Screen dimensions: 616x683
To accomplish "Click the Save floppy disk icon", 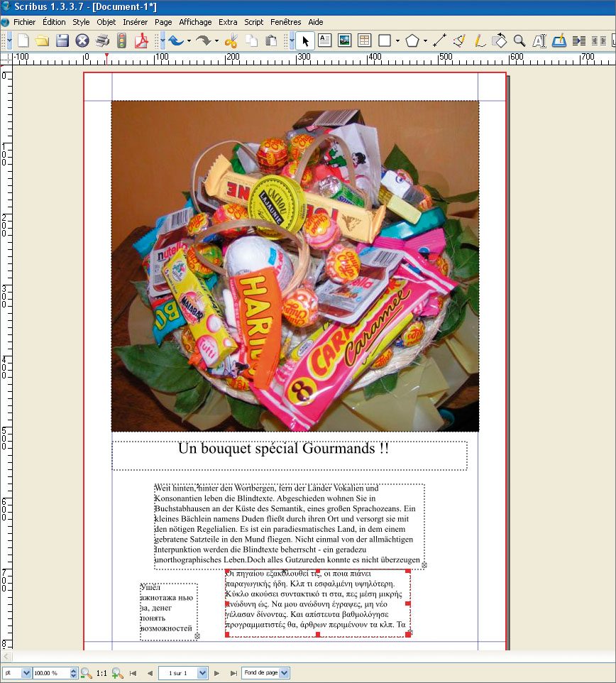I will (x=62, y=40).
